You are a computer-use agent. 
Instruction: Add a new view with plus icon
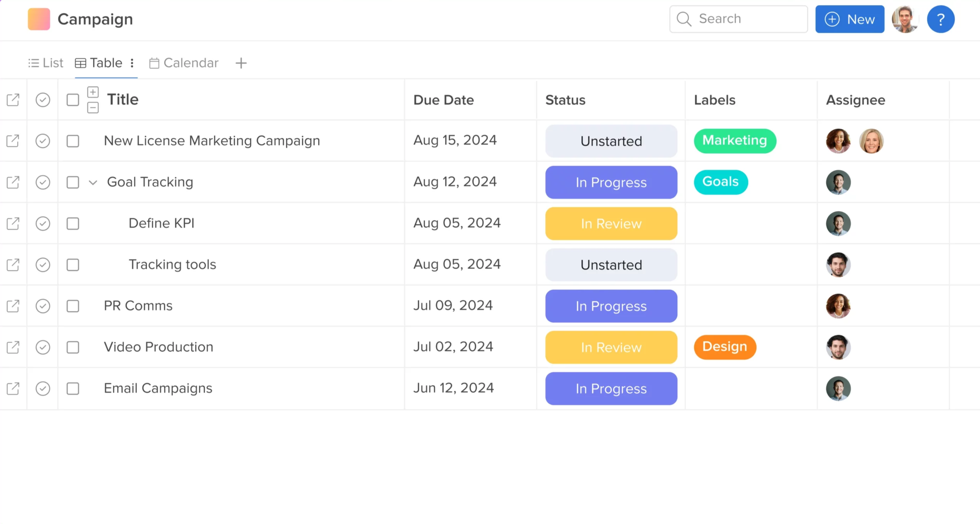241,63
